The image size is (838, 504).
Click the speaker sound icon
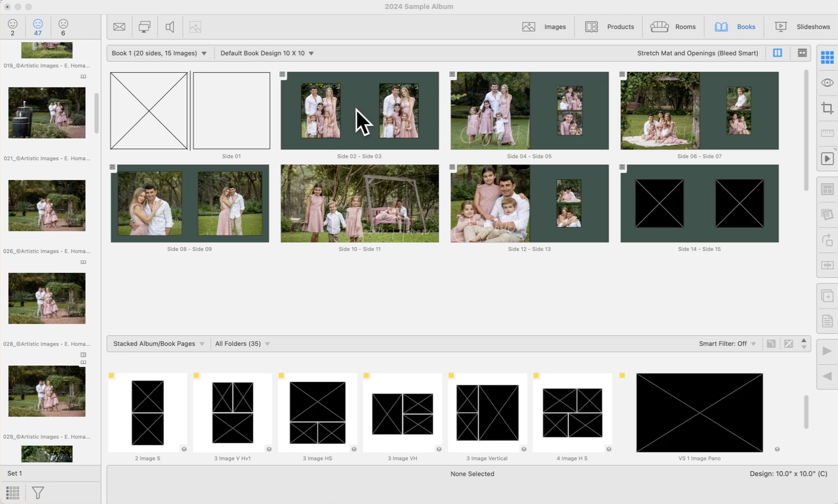click(170, 27)
